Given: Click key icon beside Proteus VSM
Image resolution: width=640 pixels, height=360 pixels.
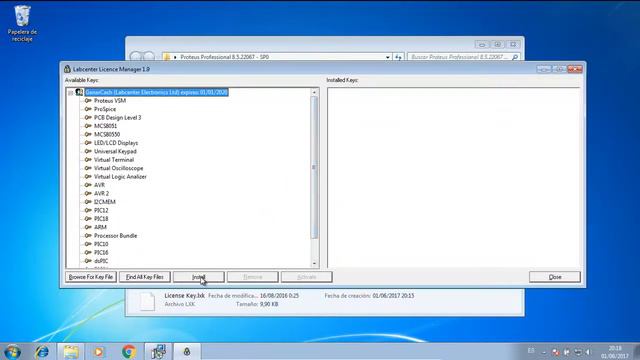Looking at the screenshot, I should (88, 100).
